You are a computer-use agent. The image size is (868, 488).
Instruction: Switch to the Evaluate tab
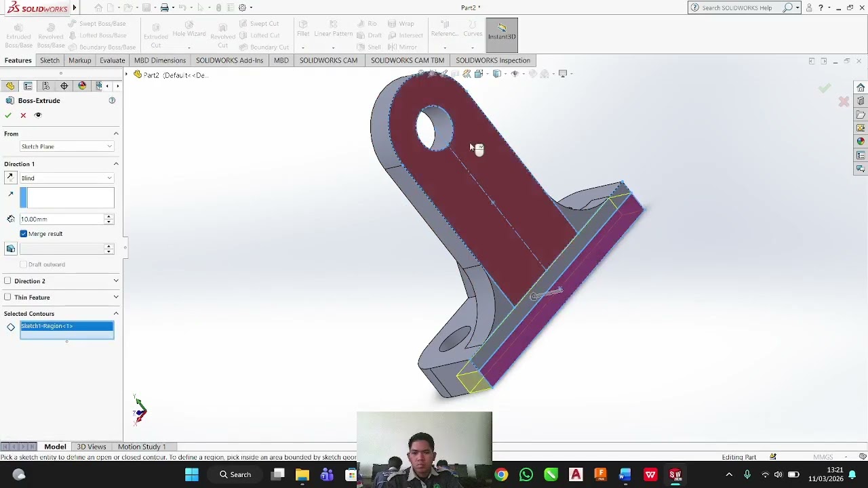[113, 60]
